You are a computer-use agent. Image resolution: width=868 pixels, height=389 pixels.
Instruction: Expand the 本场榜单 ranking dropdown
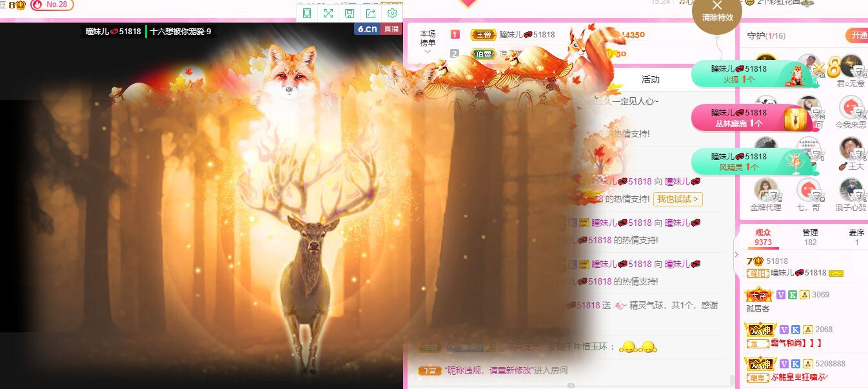428,43
